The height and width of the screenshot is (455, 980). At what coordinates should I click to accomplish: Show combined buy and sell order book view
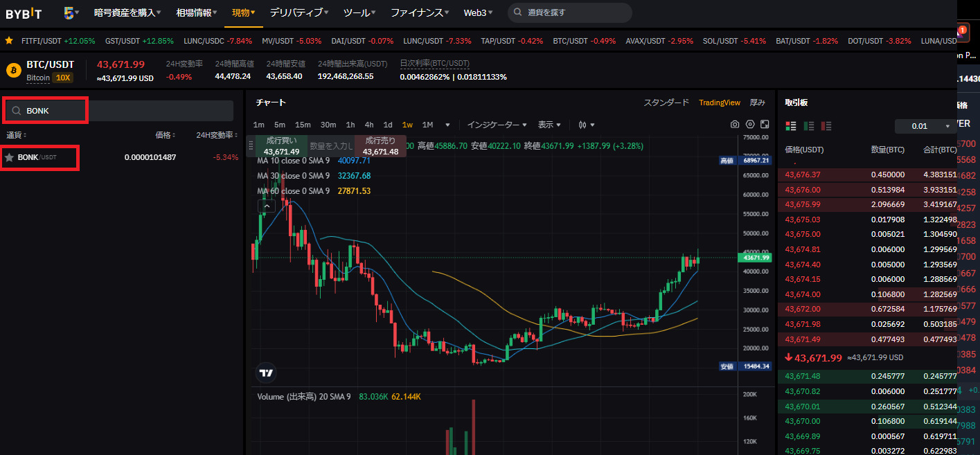(791, 126)
